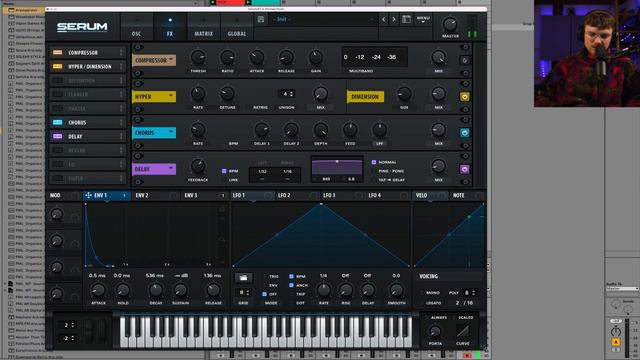Image resolution: width=640 pixels, height=360 pixels.
Task: Click the Compressor module bypass icon
Action: point(465,60)
